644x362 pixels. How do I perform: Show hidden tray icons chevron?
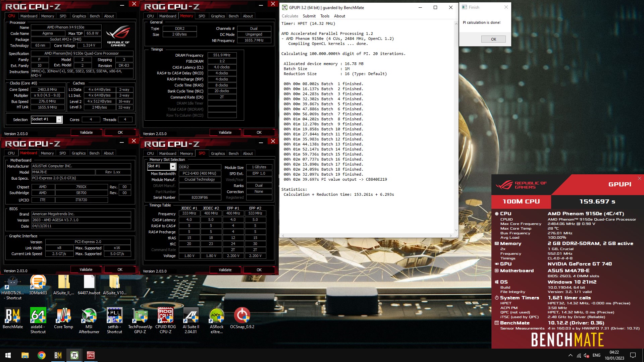(x=570, y=355)
